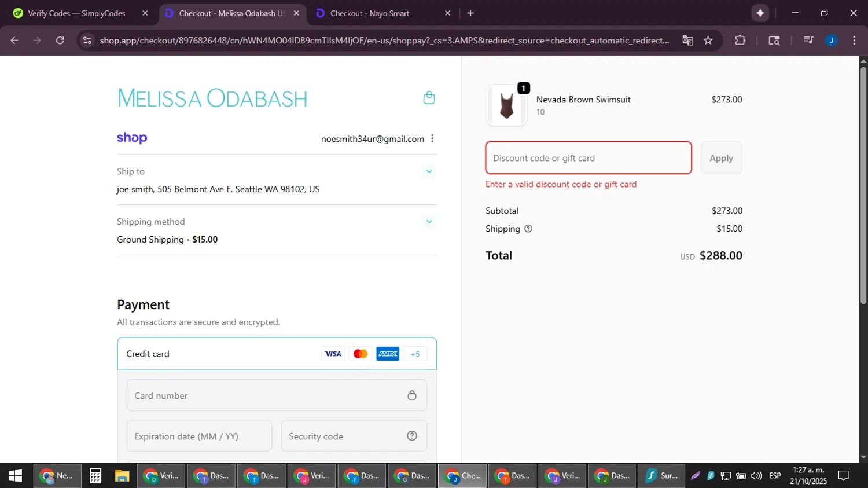The height and width of the screenshot is (488, 868).
Task: Show the +5 more card brands
Action: 415,354
